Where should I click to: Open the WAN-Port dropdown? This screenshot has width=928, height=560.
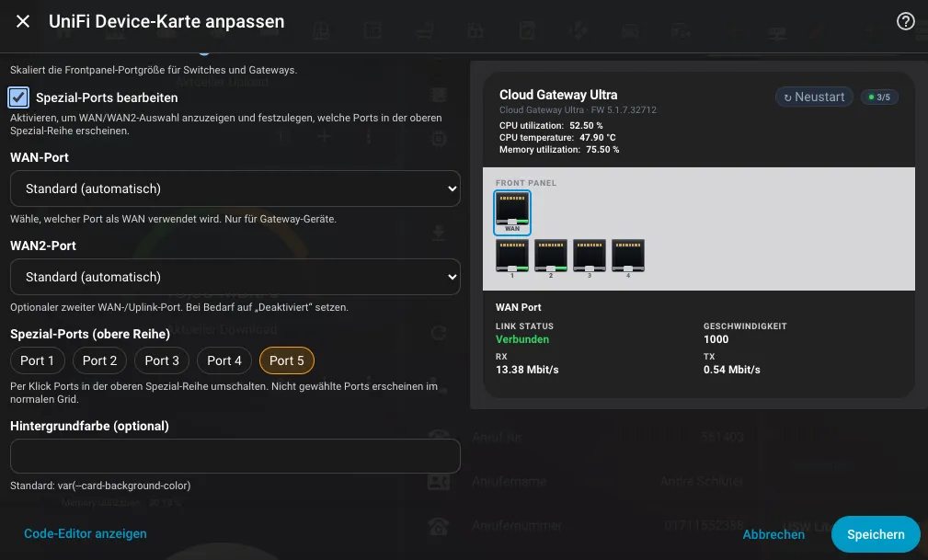click(235, 189)
